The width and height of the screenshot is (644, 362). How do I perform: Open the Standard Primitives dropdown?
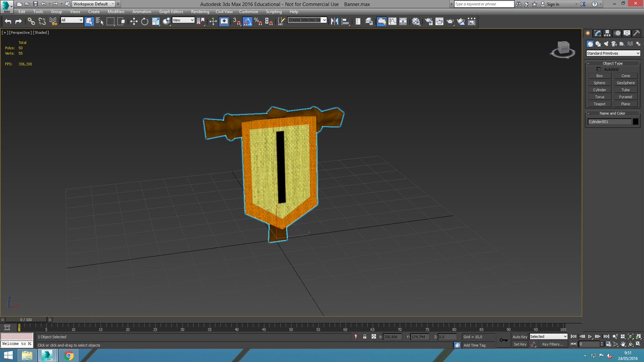click(613, 54)
